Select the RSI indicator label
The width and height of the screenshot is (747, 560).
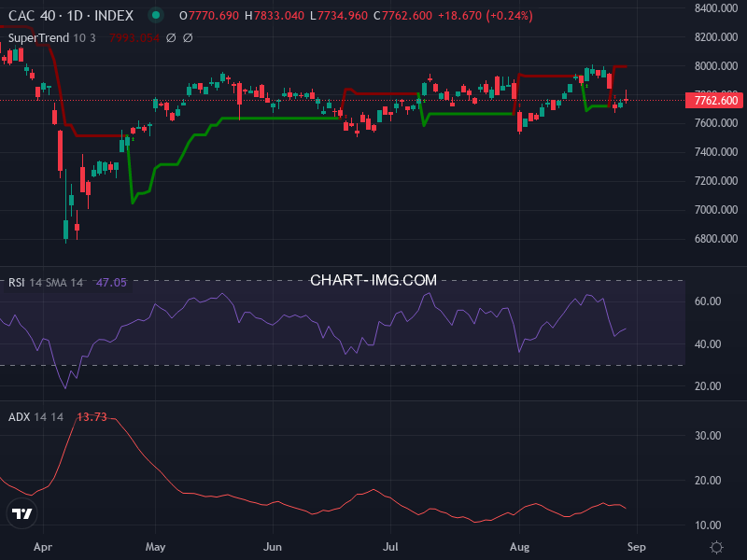pyautogui.click(x=16, y=283)
